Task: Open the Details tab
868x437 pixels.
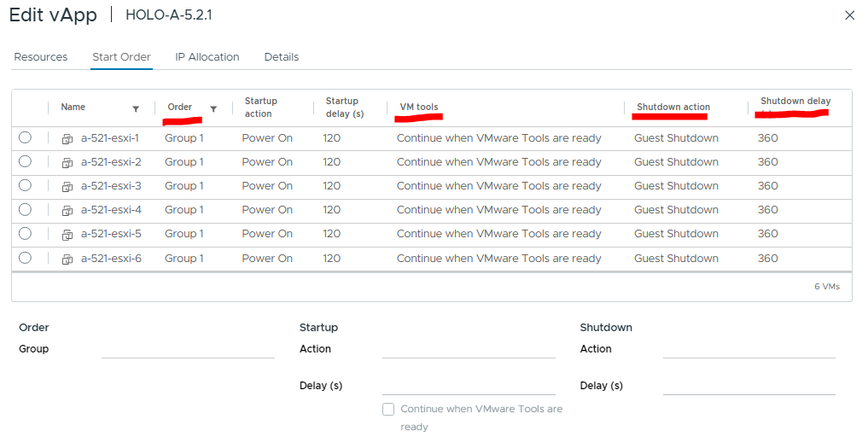Action: click(282, 57)
